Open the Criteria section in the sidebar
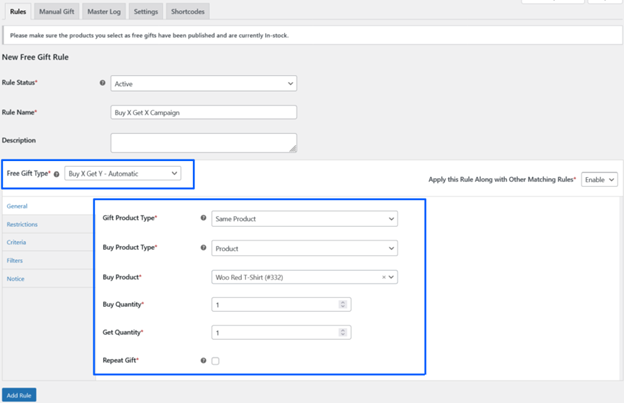 [17, 242]
